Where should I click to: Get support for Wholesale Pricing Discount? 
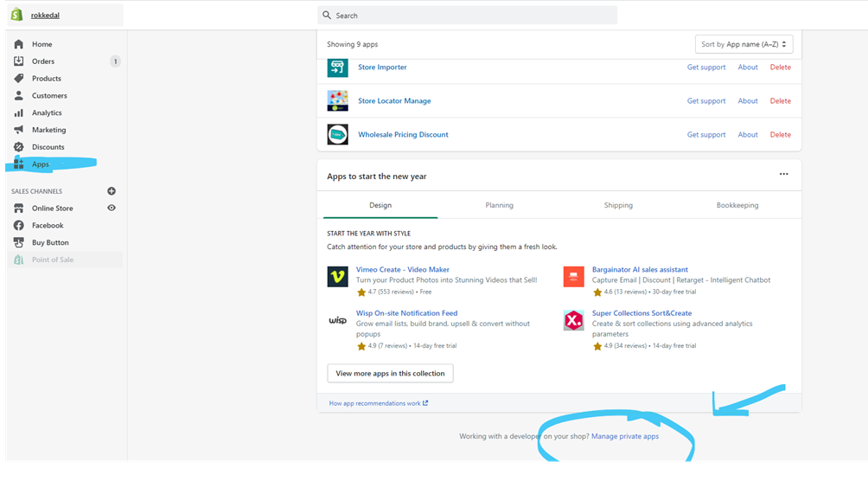(x=705, y=135)
